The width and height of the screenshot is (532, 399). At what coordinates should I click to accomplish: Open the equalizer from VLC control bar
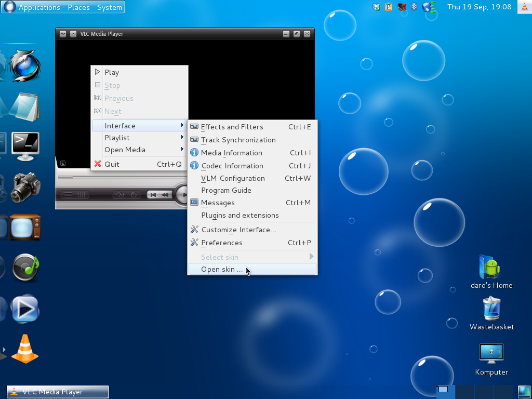(x=82, y=195)
